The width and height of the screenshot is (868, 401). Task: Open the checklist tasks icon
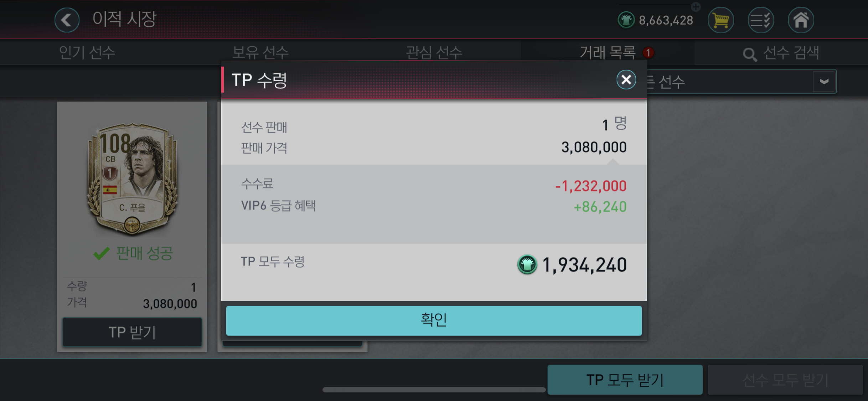pyautogui.click(x=761, y=20)
